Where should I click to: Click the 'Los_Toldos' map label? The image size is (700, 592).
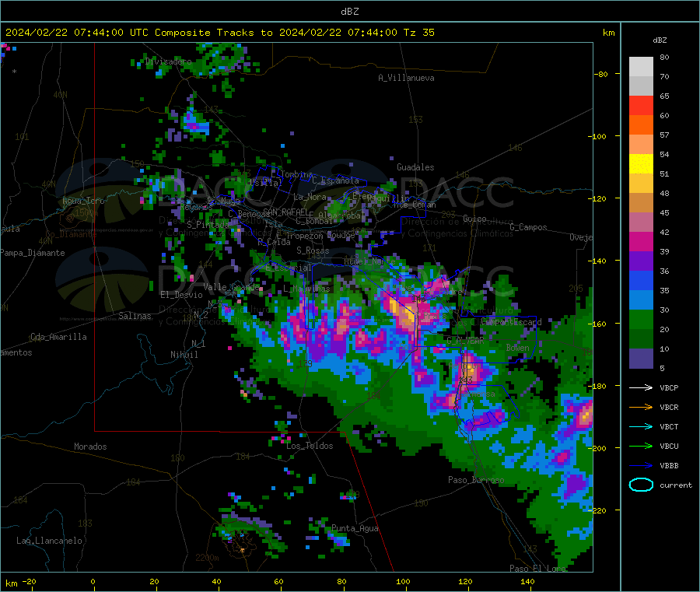pos(310,446)
